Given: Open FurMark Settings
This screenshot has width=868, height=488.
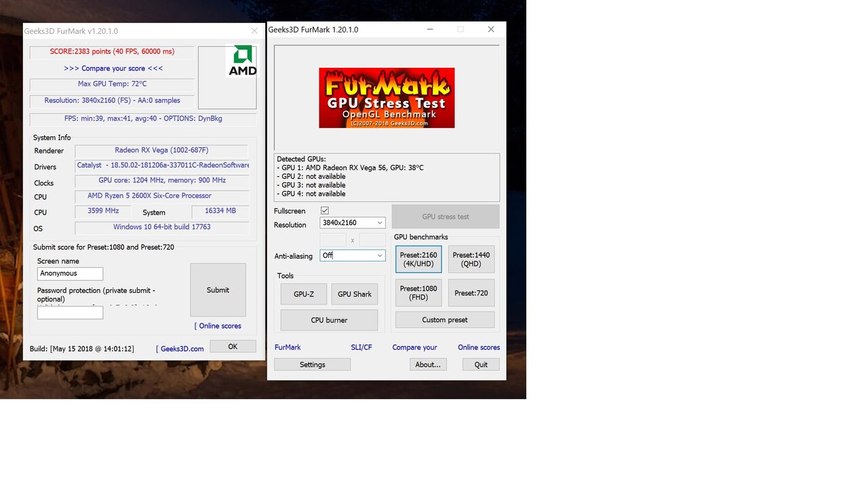Looking at the screenshot, I should [313, 365].
